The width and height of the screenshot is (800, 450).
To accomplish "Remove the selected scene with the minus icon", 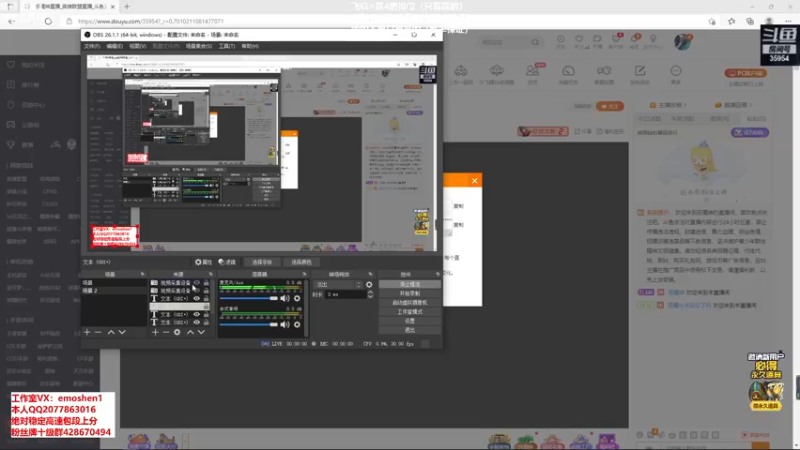I will pos(98,332).
